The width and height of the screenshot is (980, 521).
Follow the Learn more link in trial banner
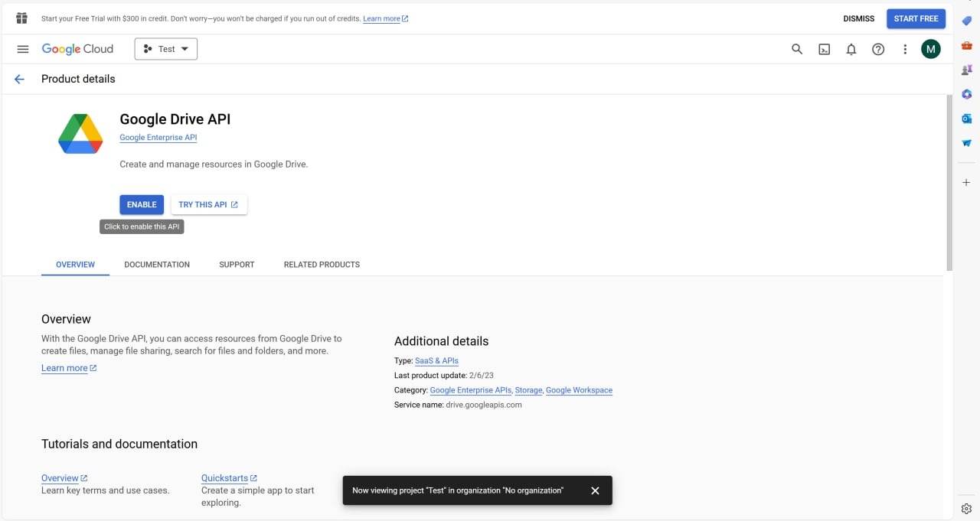coord(385,18)
